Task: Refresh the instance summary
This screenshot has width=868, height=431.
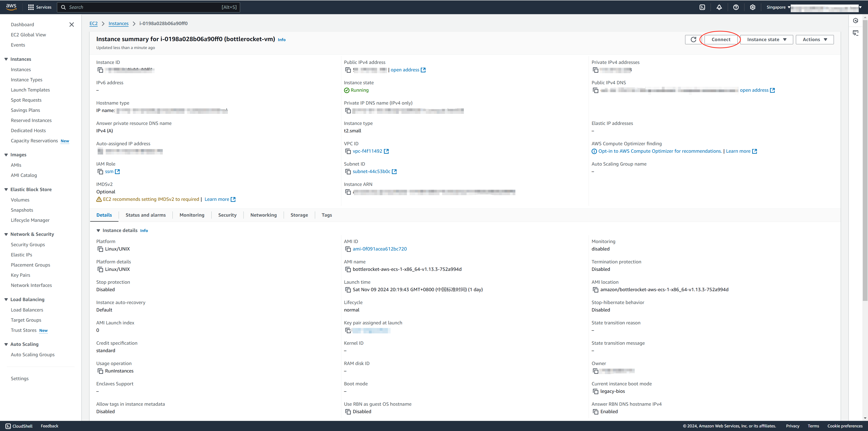Action: (x=693, y=39)
